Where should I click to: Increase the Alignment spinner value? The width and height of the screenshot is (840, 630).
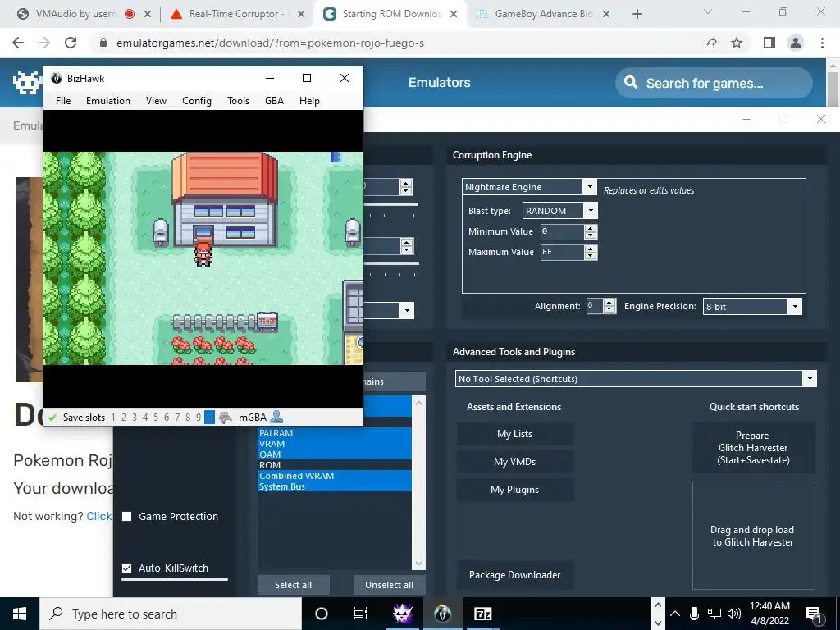click(x=609, y=302)
